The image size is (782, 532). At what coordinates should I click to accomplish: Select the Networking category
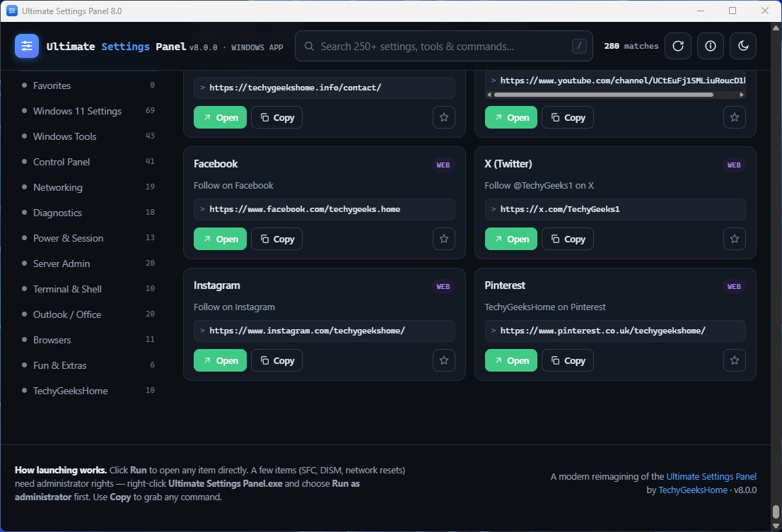point(88,187)
